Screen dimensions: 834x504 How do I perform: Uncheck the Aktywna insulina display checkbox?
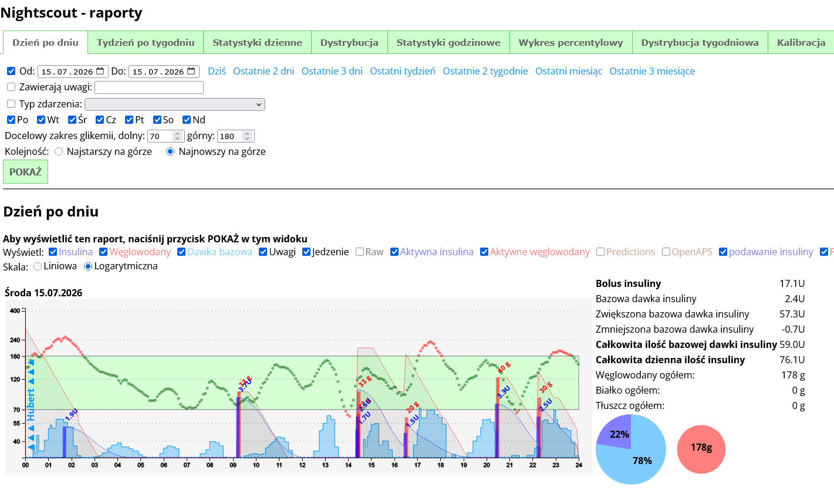point(394,252)
